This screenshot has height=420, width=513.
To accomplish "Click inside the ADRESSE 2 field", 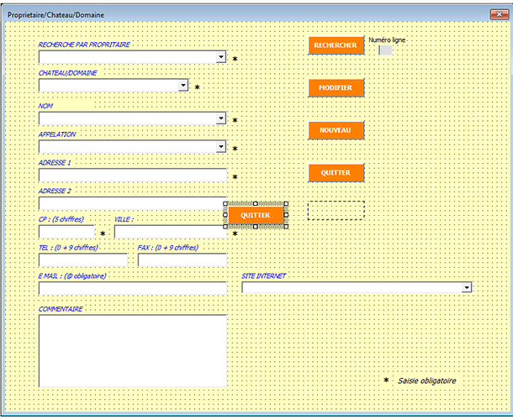I will (x=133, y=203).
